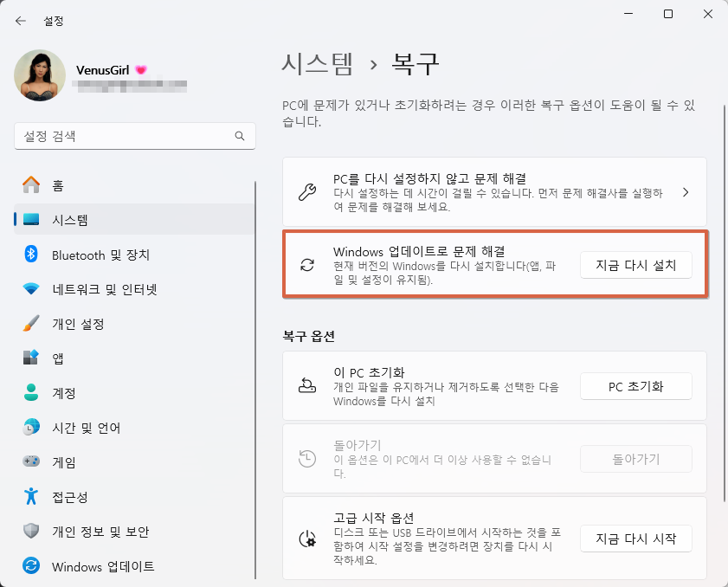The width and height of the screenshot is (728, 587).
Task: Click the gamepad icon for 게임
Action: click(31, 461)
